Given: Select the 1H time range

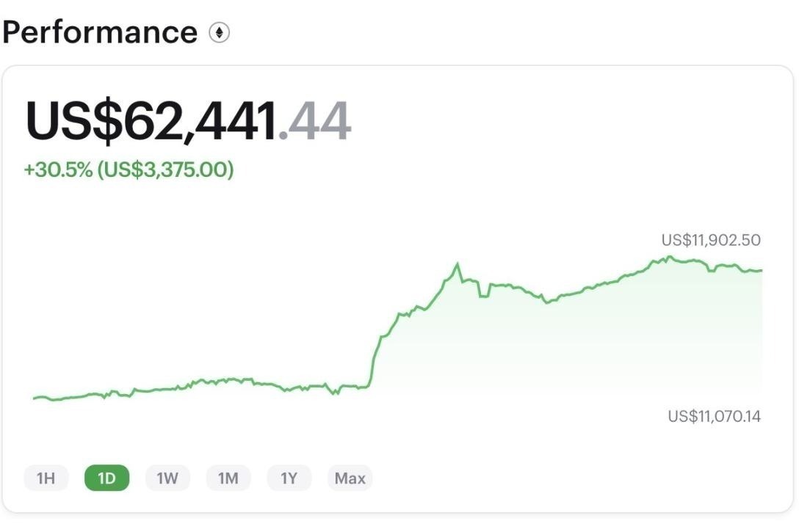Looking at the screenshot, I should tap(46, 478).
